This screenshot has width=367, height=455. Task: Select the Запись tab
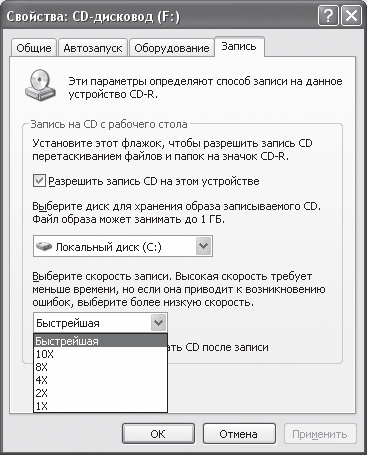tap(239, 46)
